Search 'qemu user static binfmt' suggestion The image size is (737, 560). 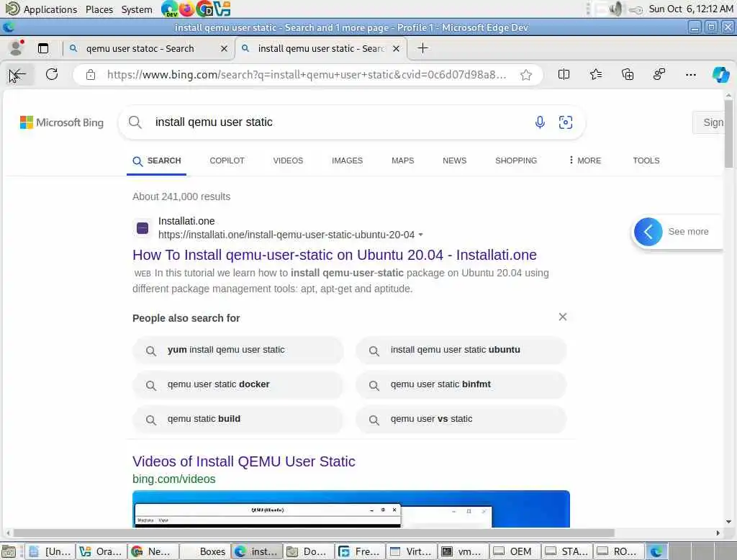click(x=461, y=384)
